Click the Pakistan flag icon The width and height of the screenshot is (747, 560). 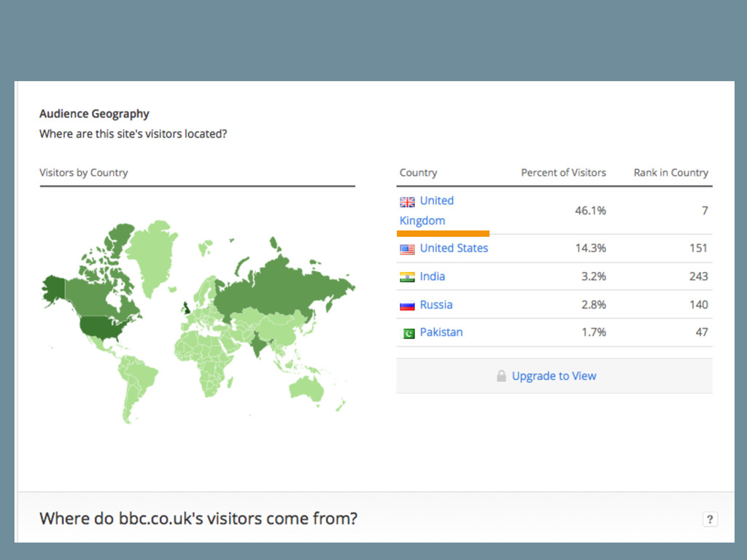408,333
